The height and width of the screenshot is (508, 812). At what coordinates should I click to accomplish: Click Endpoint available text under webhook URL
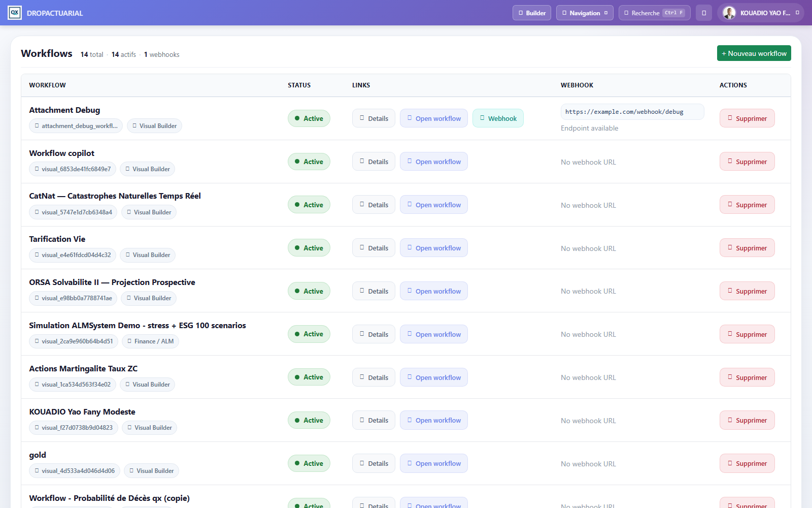[590, 129]
